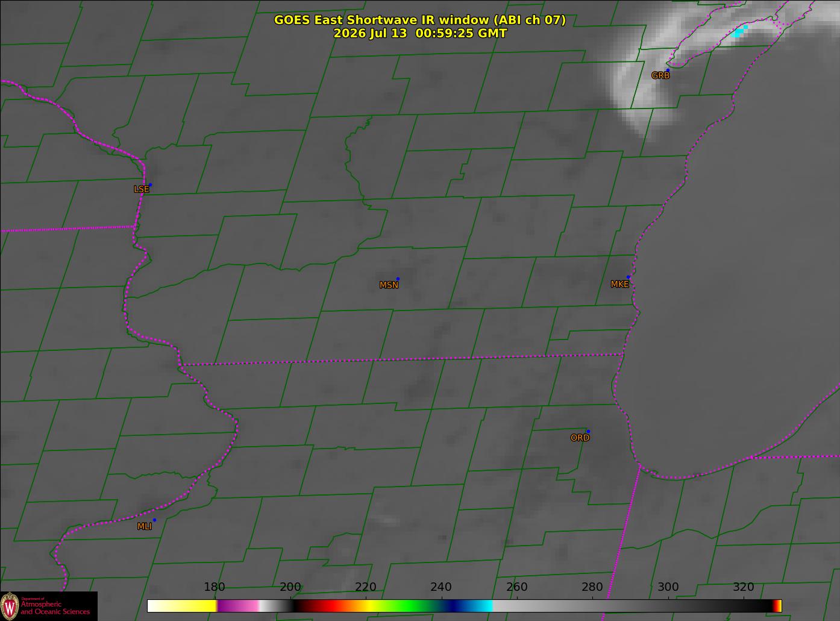Click the GRB station marker label
840x621 pixels.
pos(660,76)
